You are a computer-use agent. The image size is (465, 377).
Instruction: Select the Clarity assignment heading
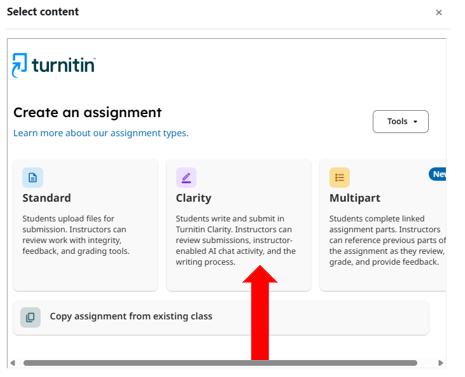pyautogui.click(x=193, y=198)
